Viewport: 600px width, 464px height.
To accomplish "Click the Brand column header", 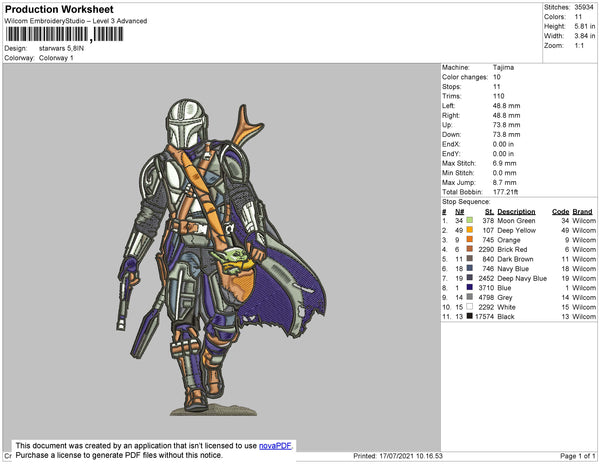I will (583, 212).
